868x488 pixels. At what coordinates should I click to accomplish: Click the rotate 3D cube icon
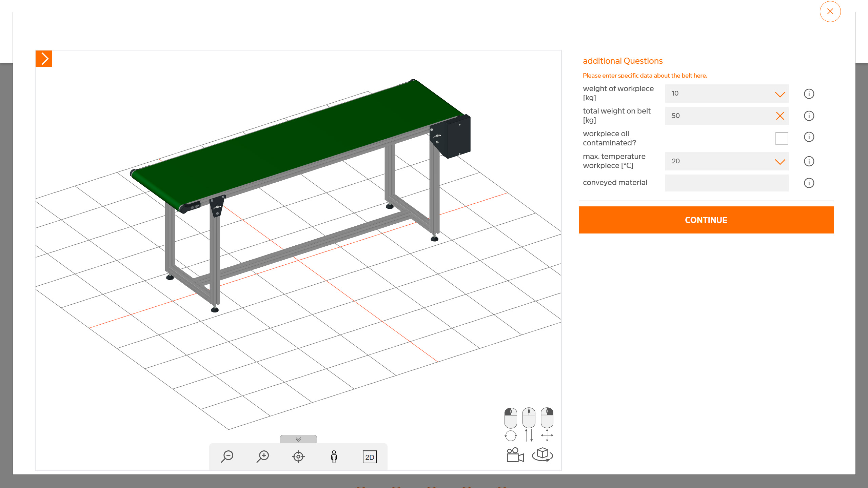(542, 454)
